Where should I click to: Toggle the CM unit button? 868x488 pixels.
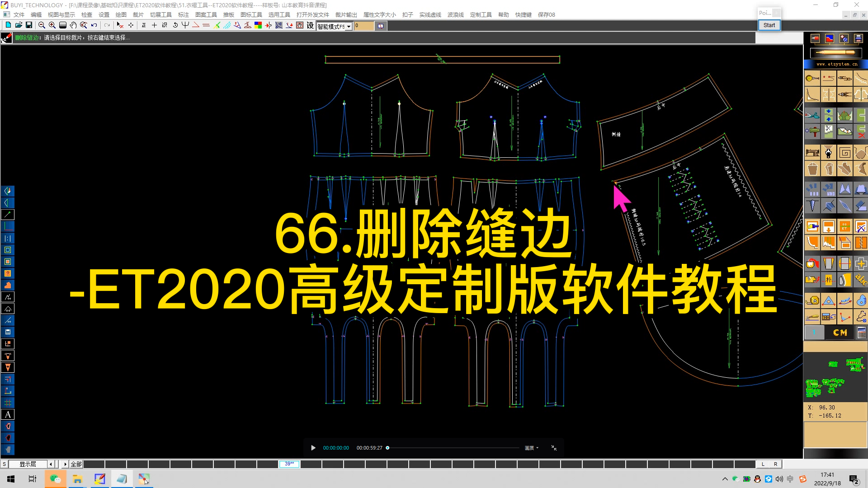click(840, 333)
